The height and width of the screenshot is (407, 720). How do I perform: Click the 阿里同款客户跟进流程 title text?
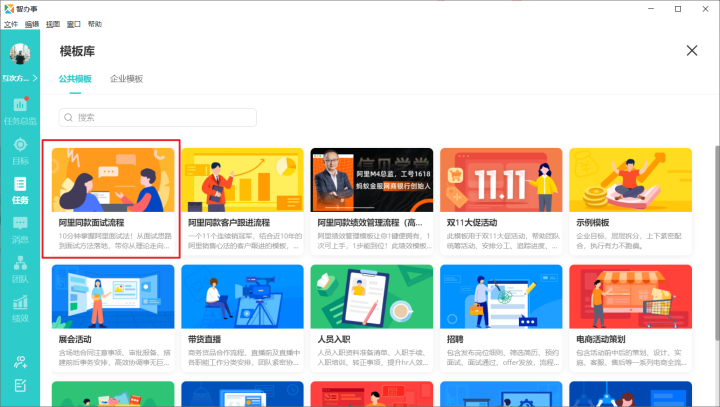coord(229,223)
